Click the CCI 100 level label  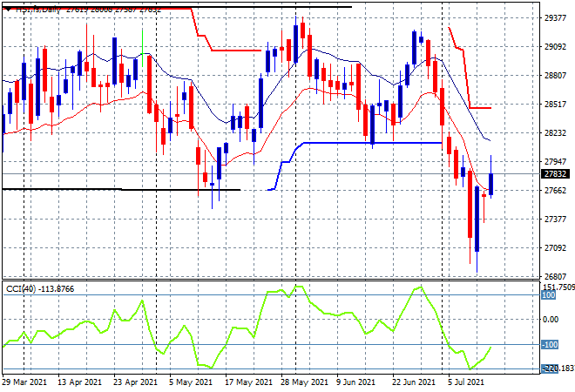(549, 295)
